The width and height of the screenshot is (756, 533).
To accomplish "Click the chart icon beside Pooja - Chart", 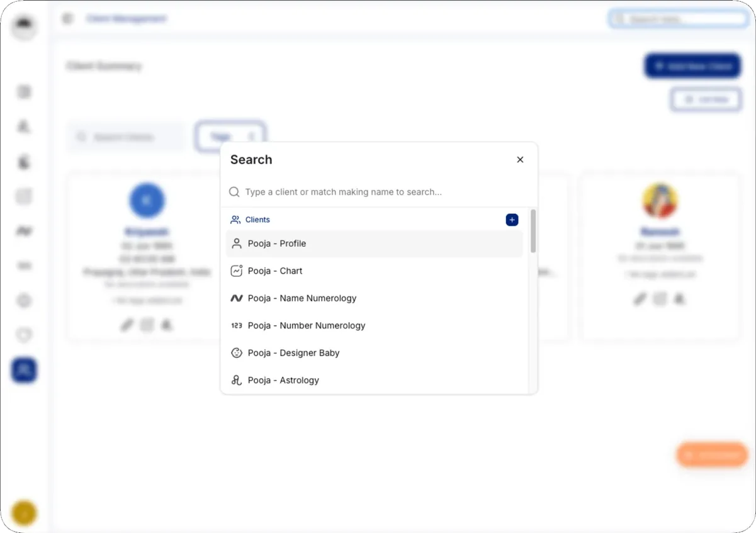I will click(237, 271).
